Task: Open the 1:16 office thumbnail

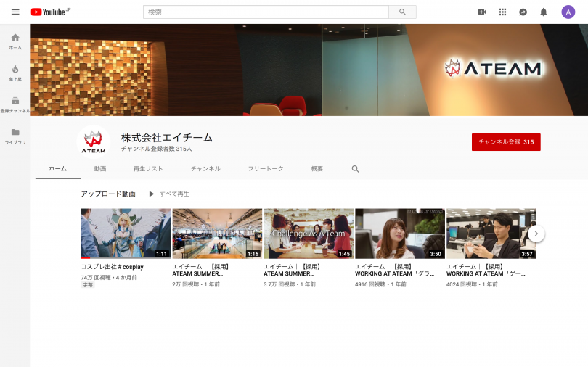Action: pos(217,234)
